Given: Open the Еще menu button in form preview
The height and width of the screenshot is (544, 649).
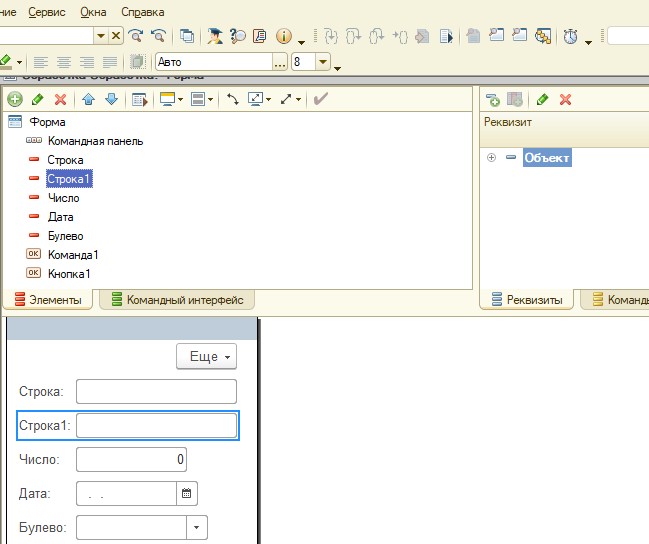Looking at the screenshot, I should coord(207,356).
